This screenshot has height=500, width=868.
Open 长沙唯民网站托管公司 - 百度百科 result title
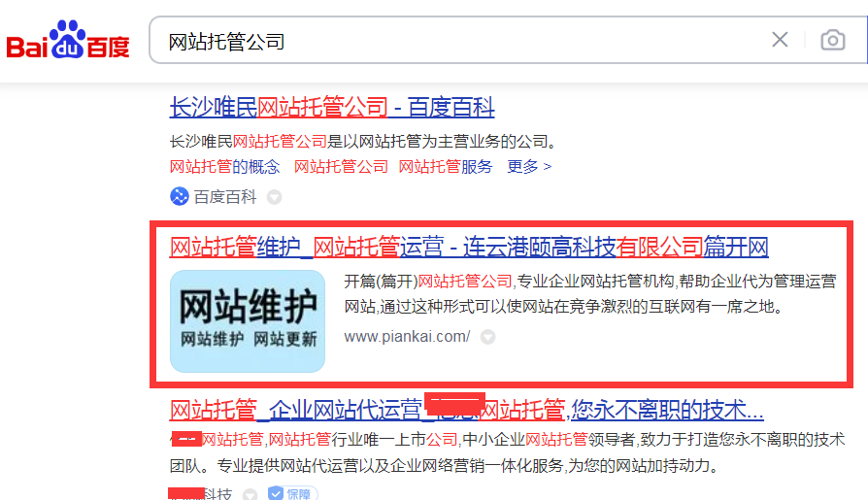(332, 107)
